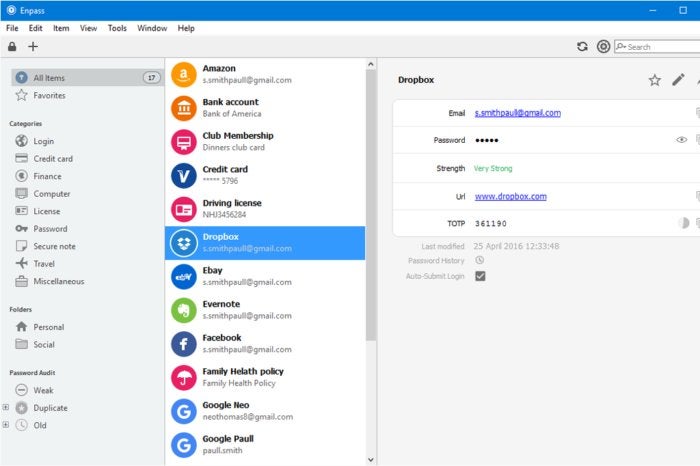Show Weak passwords audit

pos(43,390)
